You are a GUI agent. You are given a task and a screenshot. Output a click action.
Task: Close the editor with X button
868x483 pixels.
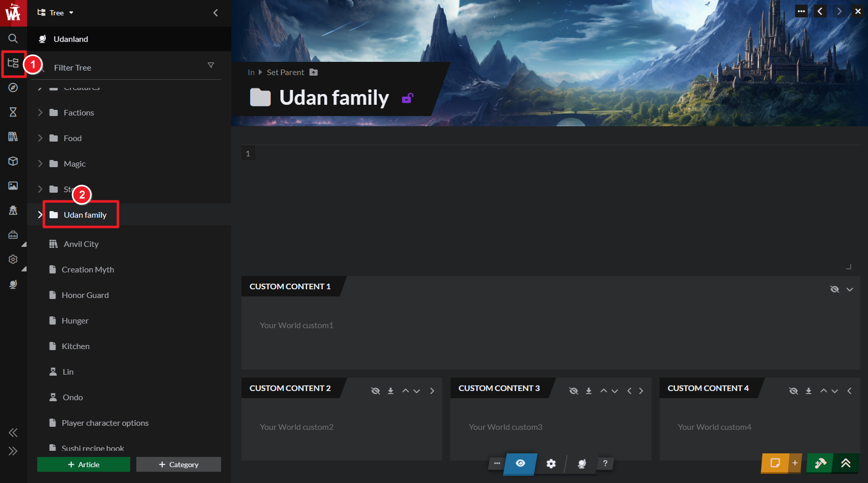pyautogui.click(x=858, y=11)
